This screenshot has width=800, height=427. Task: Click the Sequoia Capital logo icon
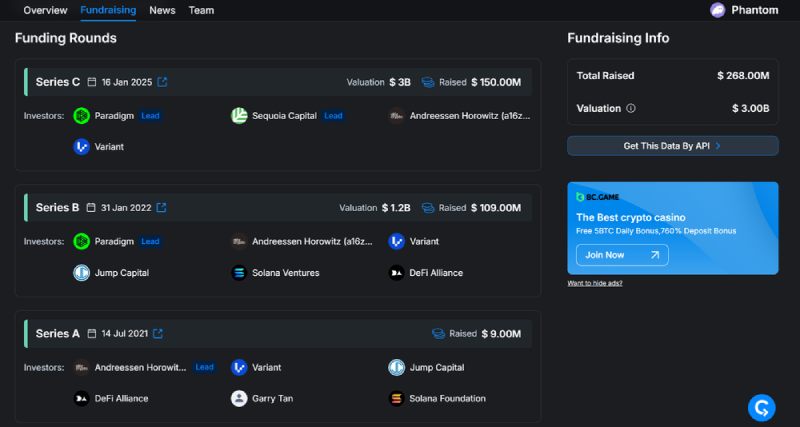(x=239, y=116)
